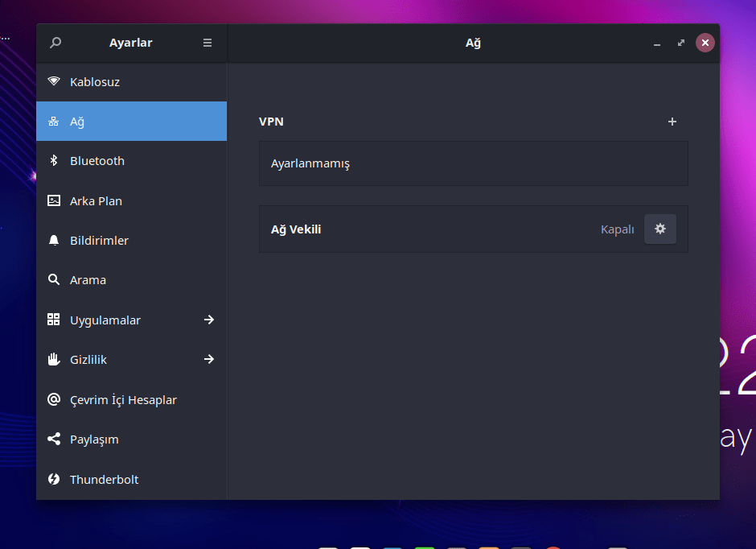Close the Ayarlar window
Screen dimensions: 756x549
click(x=705, y=43)
